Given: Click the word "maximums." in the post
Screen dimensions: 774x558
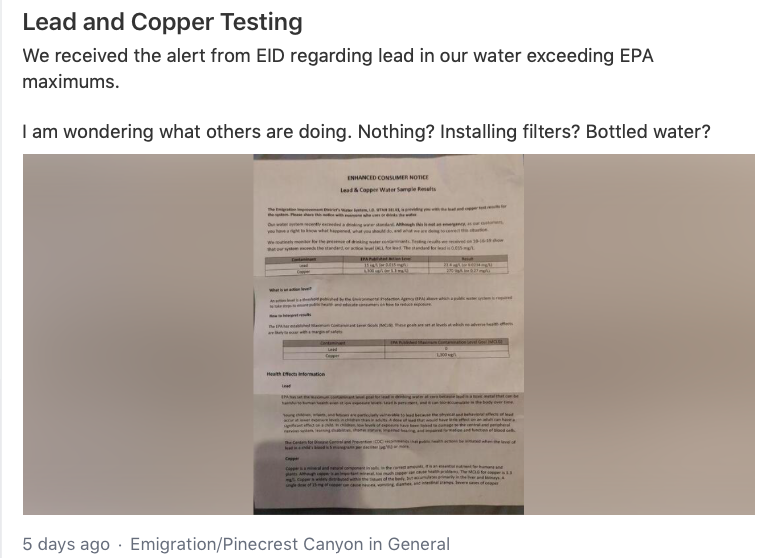Looking at the screenshot, I should coord(71,81).
